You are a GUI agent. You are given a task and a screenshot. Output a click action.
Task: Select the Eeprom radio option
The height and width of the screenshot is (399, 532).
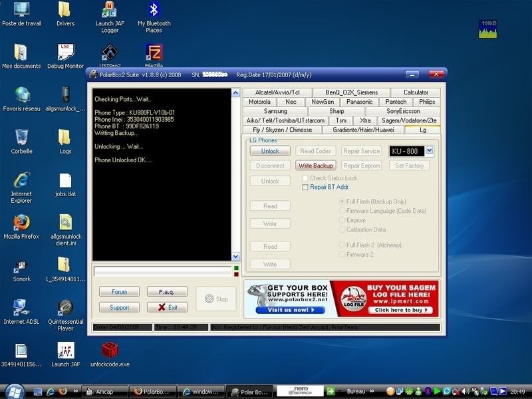(342, 220)
